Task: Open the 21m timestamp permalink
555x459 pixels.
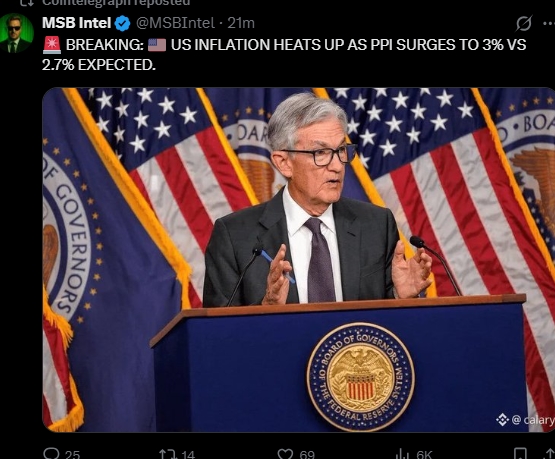Action: pos(241,23)
